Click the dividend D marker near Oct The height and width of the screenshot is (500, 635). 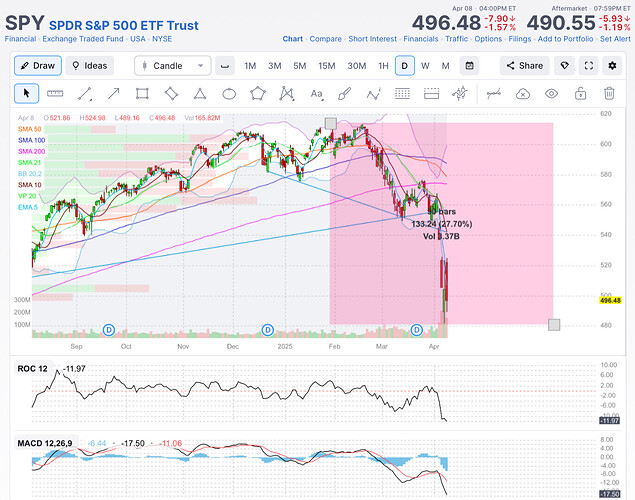click(109, 330)
